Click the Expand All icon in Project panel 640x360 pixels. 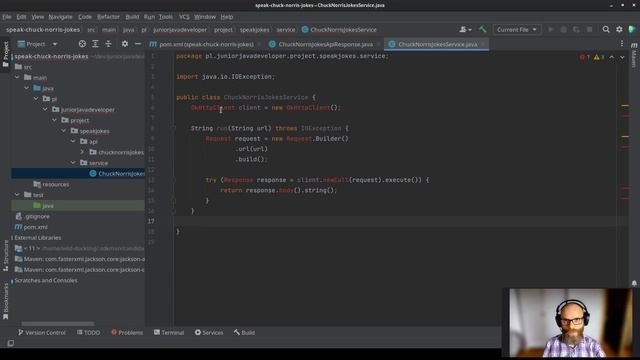coord(95,44)
